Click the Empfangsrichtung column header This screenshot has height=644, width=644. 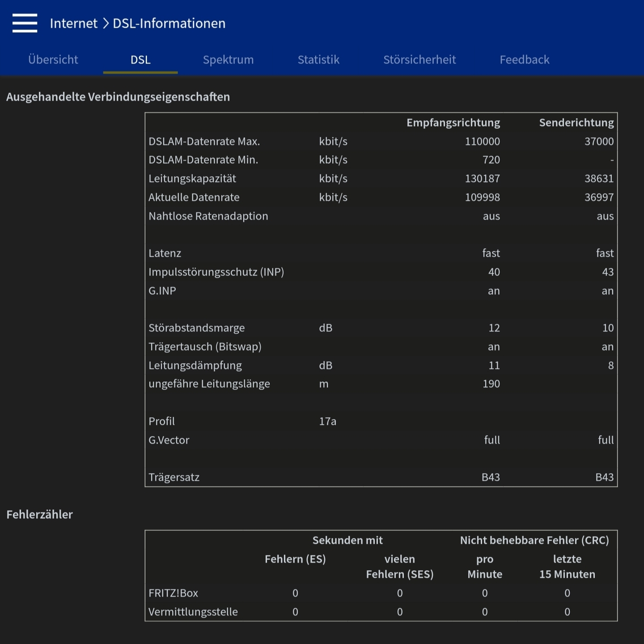[x=453, y=123]
